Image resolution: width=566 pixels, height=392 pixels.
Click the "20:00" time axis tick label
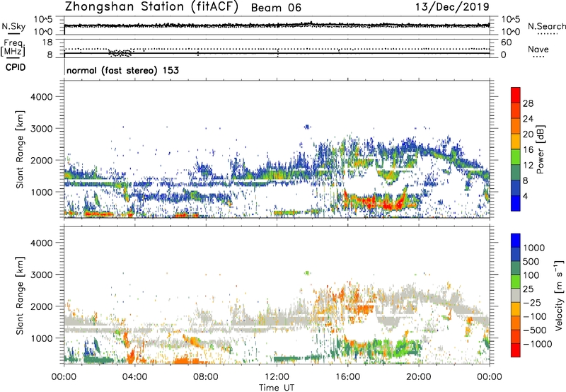418,377
